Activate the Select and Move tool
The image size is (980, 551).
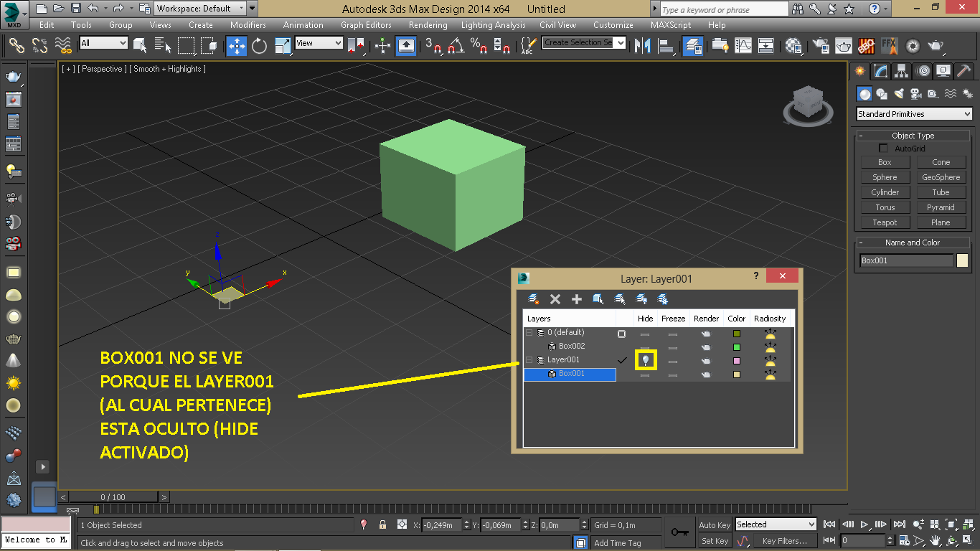point(237,46)
